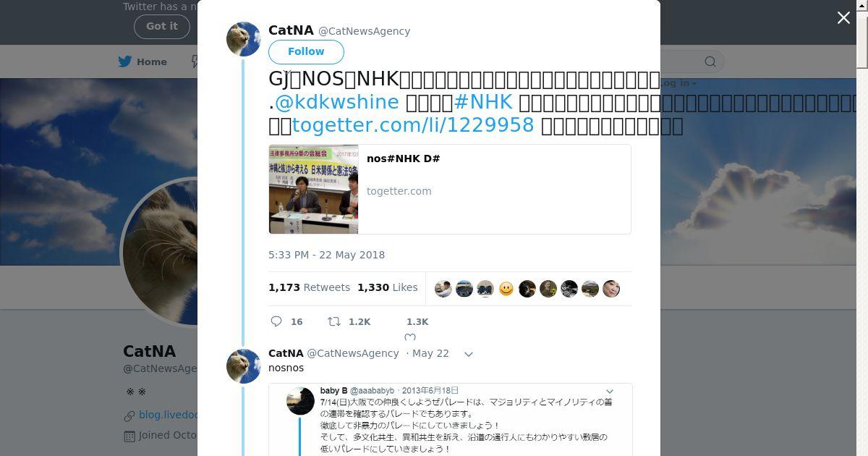868x456 pixels.
Task: Open the Log in dropdown
Action: [x=680, y=83]
